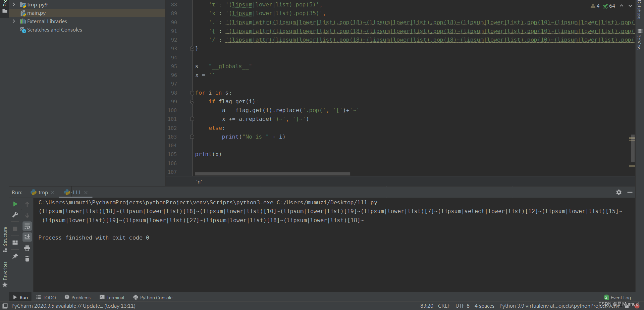Expand the tmp.py9 tree node
This screenshot has width=644, height=310.
click(14, 4)
